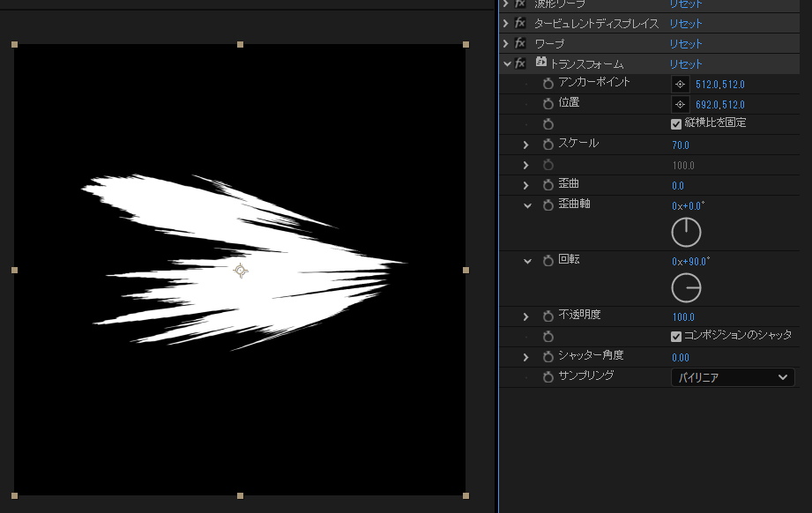Open the サンプリング dropdown showing バイリニア

click(733, 377)
